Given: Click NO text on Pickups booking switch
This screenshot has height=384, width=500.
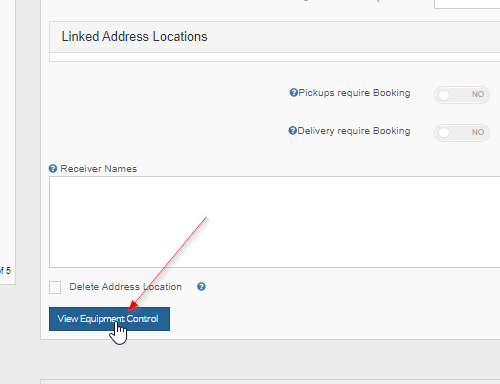Looking at the screenshot, I should pos(478,94).
